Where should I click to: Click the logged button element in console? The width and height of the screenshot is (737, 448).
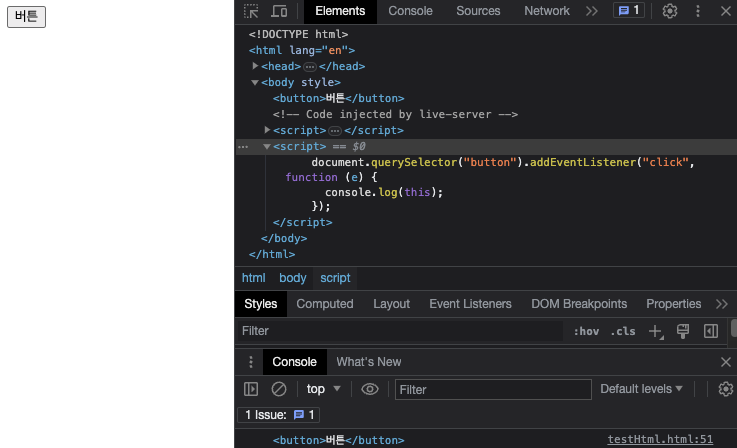338,440
